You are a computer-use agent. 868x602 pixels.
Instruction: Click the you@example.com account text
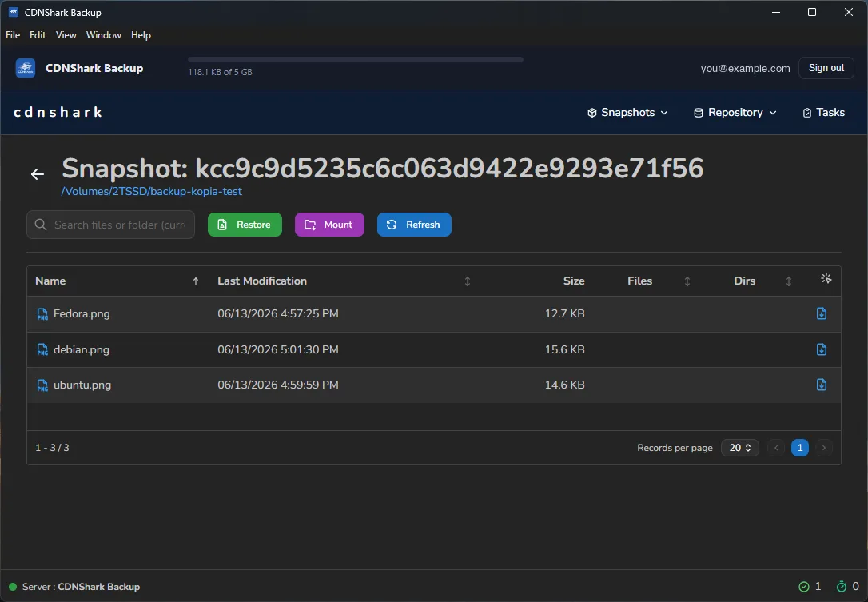click(745, 69)
